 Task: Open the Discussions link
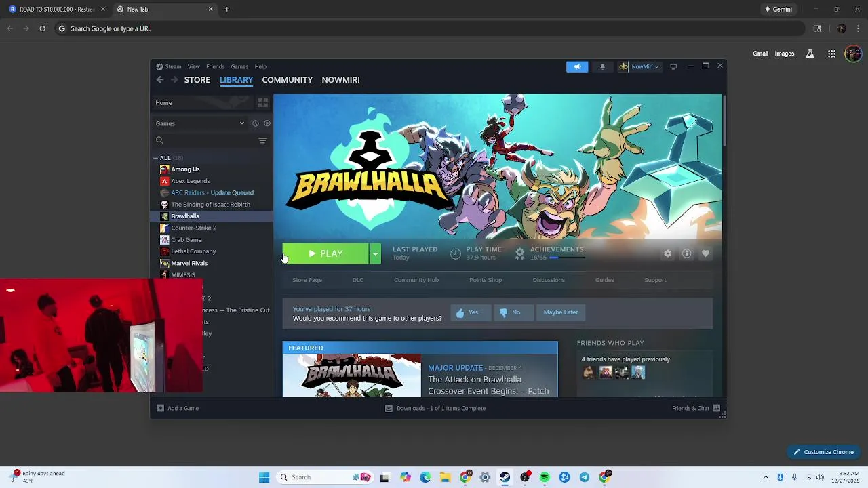(x=549, y=280)
